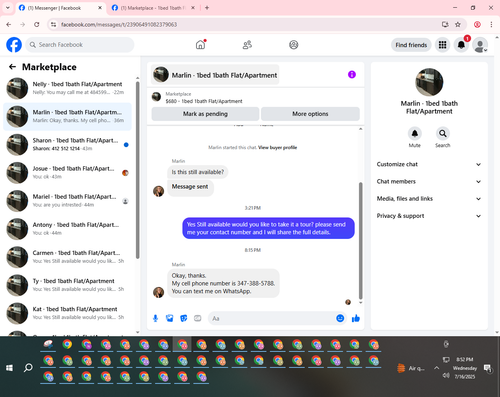Screen dimensions: 500x397
Task: Click More options button
Action: point(310,114)
